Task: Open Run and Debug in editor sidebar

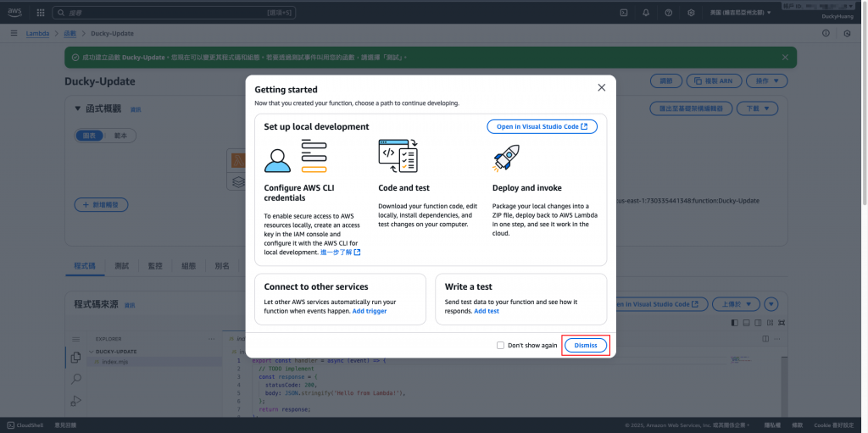Action: pos(75,400)
